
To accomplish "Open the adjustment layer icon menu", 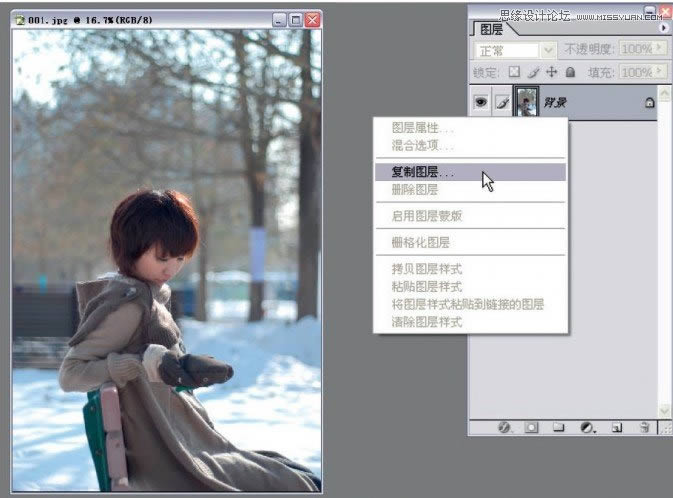I will tap(588, 427).
